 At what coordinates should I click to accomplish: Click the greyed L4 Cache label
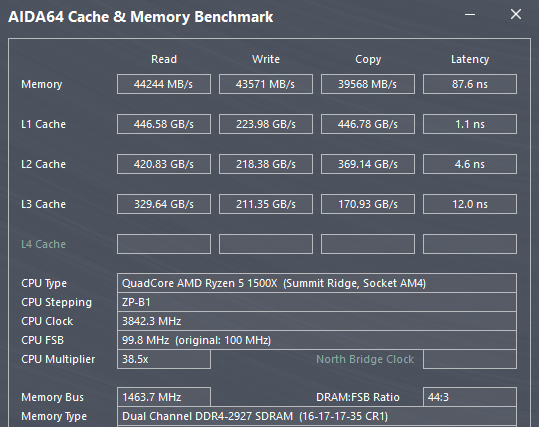[43, 244]
